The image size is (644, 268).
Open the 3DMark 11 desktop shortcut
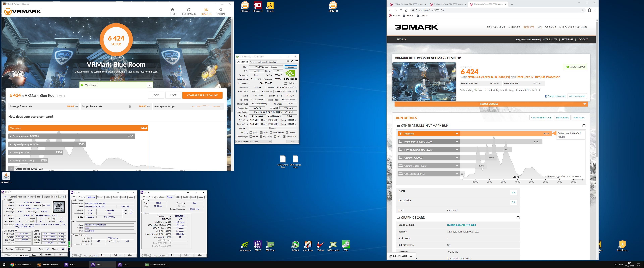[333, 7]
